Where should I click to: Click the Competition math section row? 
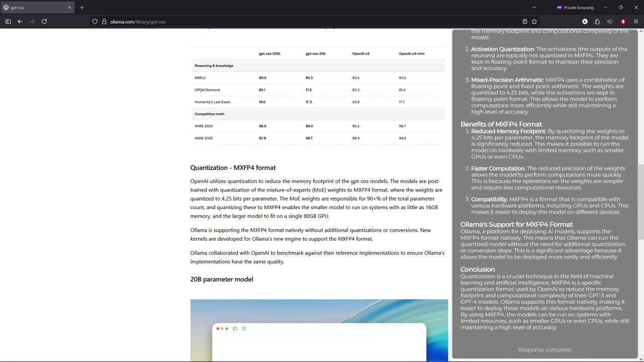(x=318, y=114)
